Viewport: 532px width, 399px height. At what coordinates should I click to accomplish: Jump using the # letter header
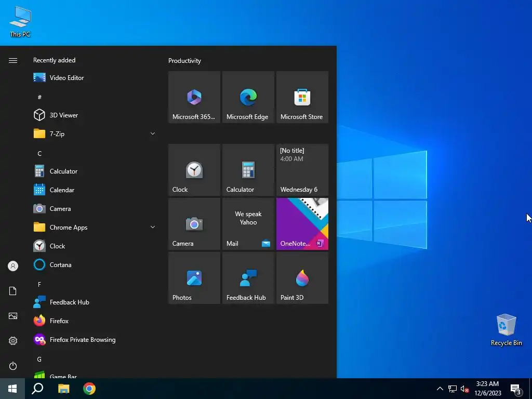click(x=39, y=97)
